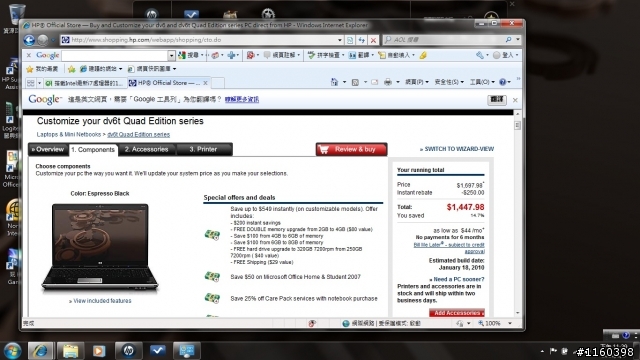640x360 pixels.
Task: Click the Google toolbar blue plus icon
Action: coord(231,55)
